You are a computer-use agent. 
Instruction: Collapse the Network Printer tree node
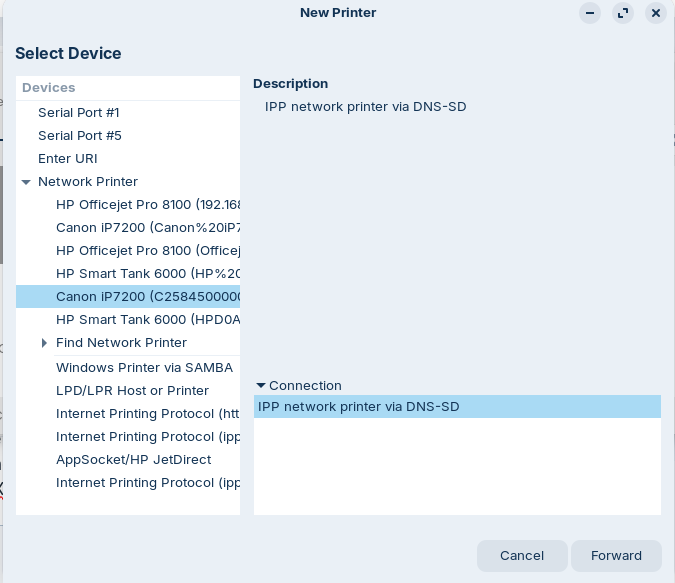click(x=26, y=182)
